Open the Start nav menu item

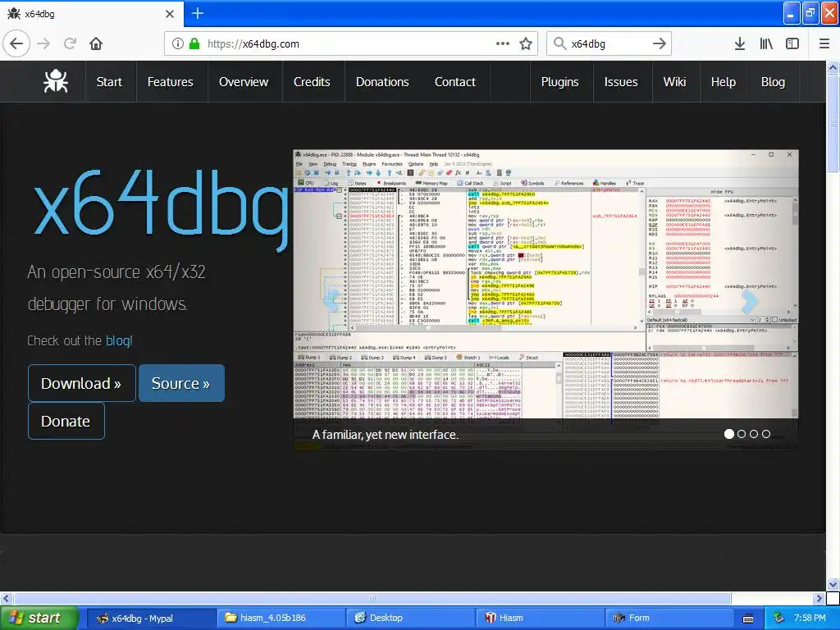(x=109, y=82)
